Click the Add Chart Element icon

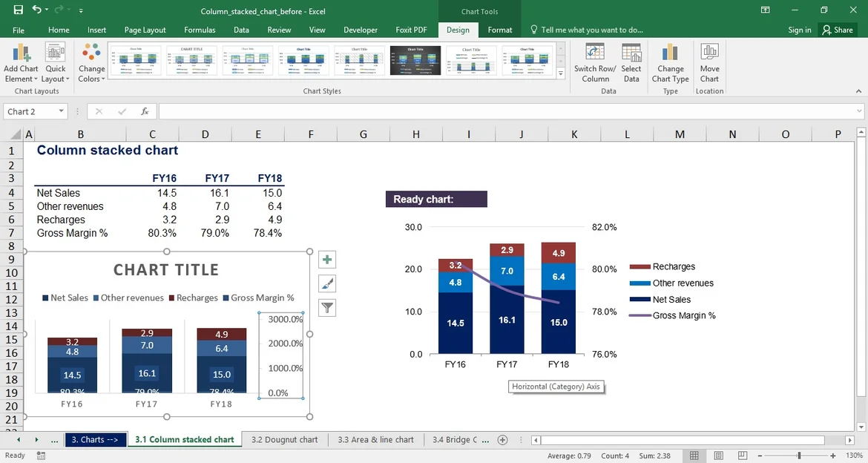(21, 53)
